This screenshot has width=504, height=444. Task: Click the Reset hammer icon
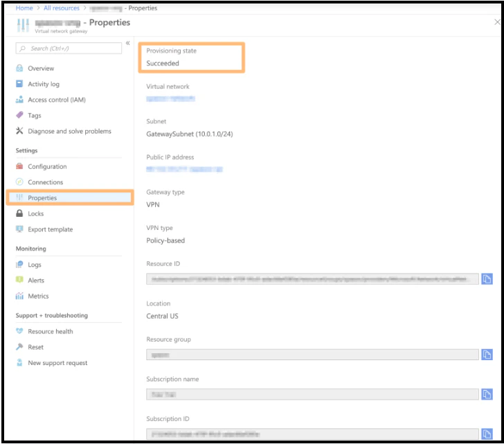coord(19,347)
